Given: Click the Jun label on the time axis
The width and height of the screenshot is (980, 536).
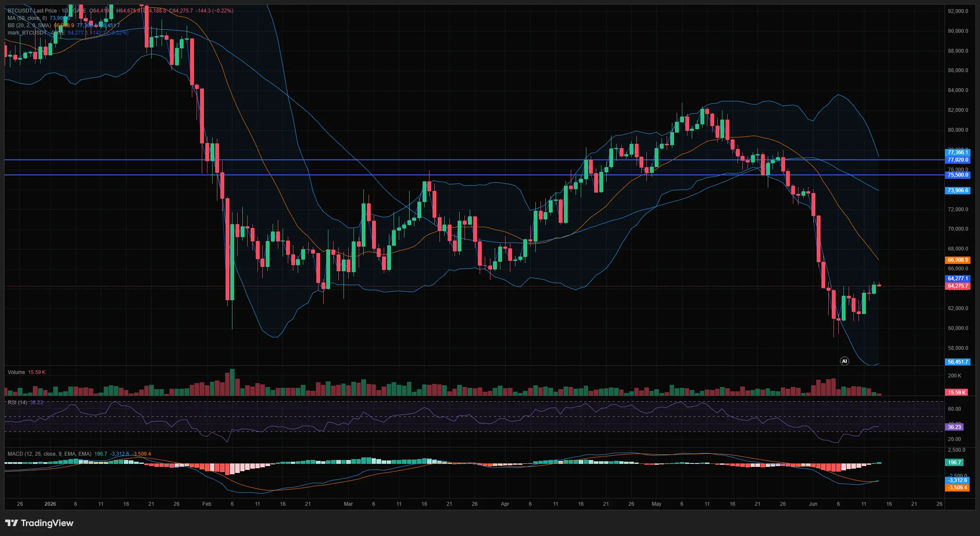Looking at the screenshot, I should [813, 504].
